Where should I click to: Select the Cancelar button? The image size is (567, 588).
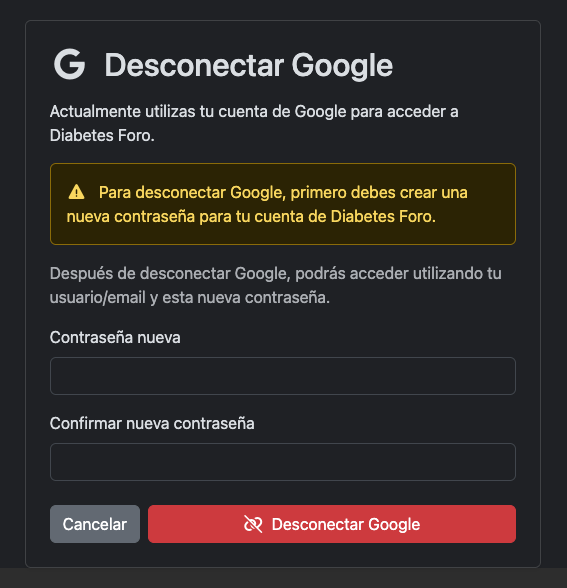click(95, 524)
